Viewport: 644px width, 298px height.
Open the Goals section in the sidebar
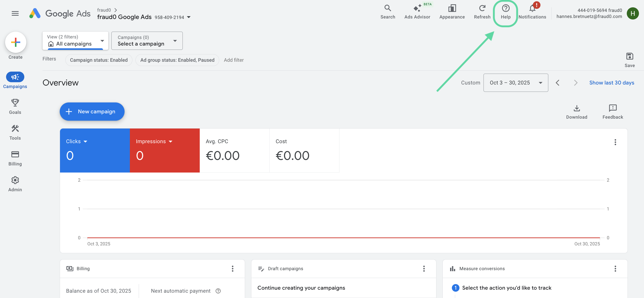[x=15, y=106]
